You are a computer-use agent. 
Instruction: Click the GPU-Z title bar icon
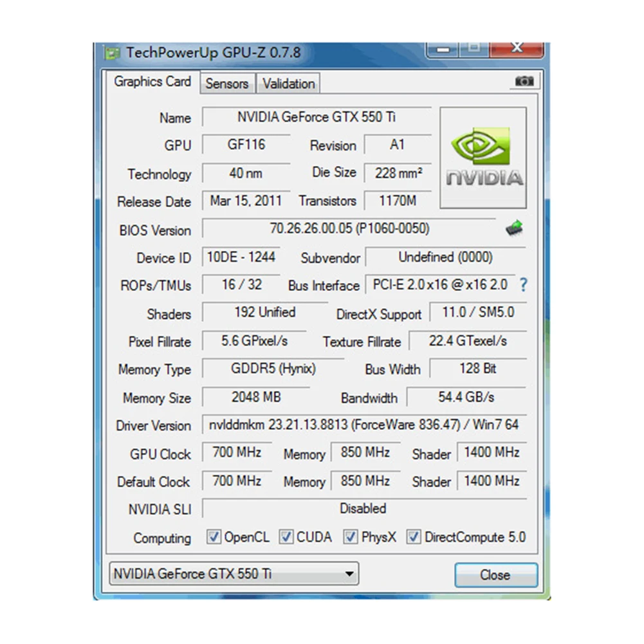(112, 53)
